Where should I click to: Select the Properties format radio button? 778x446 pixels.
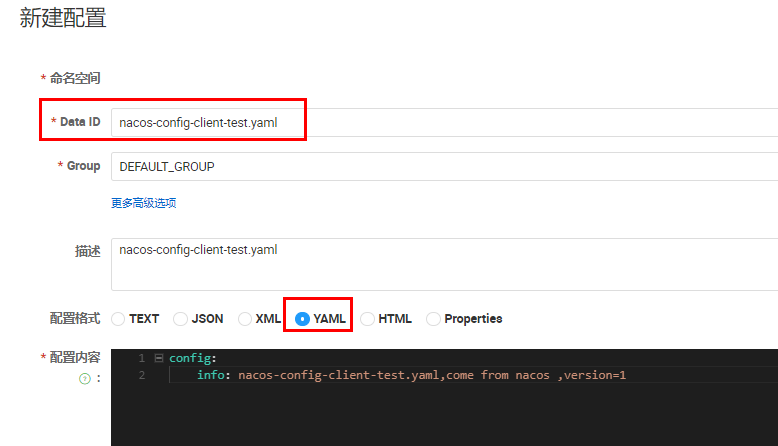coord(433,319)
